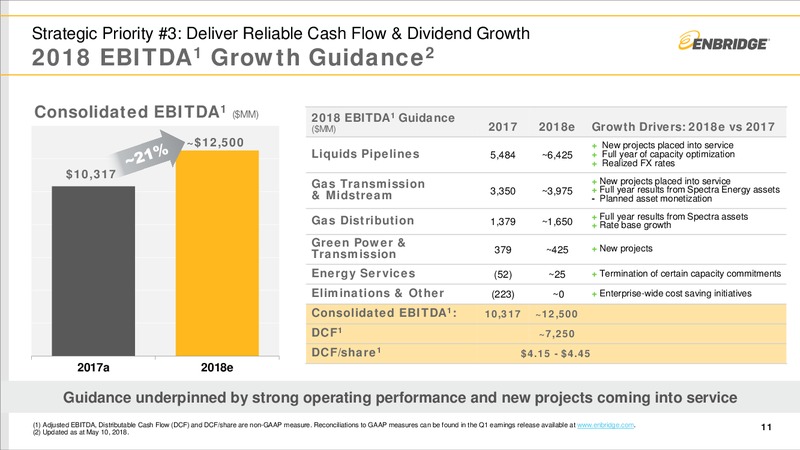Click the Growth Drivers column header
Viewport: 800px width, 450px height.
683,127
